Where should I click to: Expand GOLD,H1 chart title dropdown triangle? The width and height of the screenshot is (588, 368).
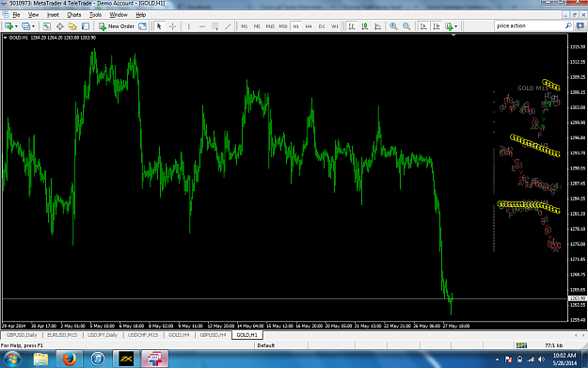6,38
